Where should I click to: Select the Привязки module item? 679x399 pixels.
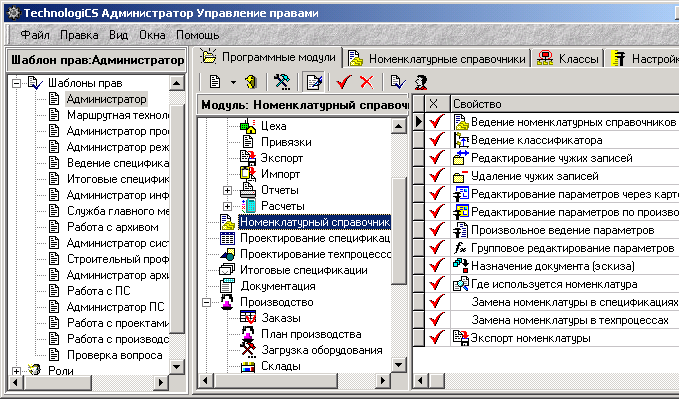[x=286, y=142]
